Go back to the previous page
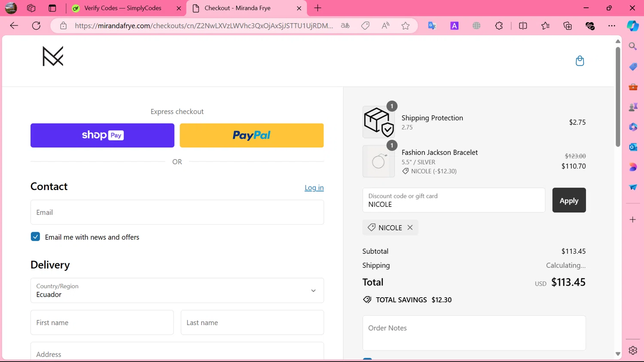The width and height of the screenshot is (644, 362). 14,26
